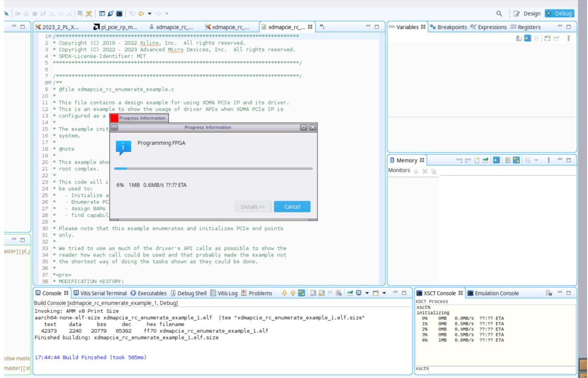This screenshot has height=378, width=588.
Task: Click the search magnifier icon
Action: pyautogui.click(x=499, y=13)
